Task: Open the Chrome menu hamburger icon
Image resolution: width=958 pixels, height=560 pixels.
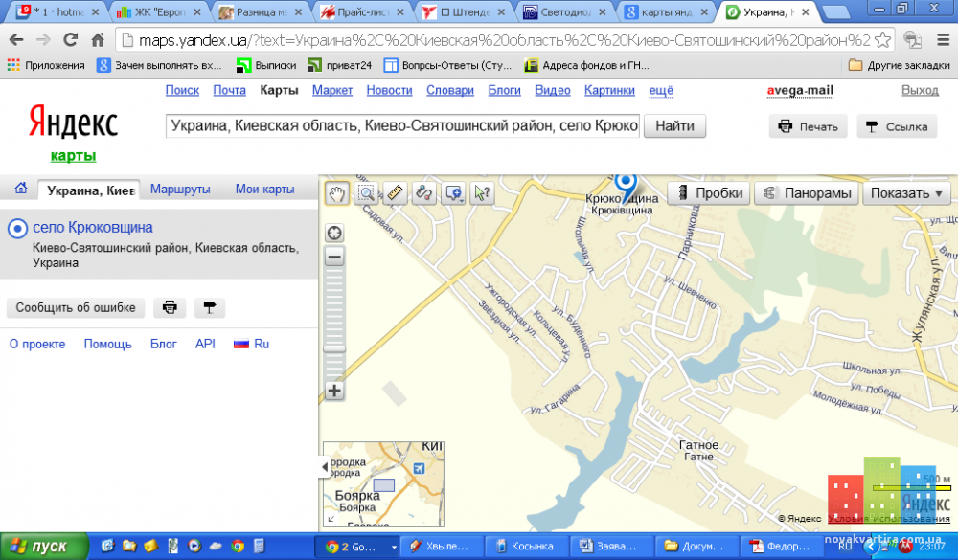Action: coord(944,40)
